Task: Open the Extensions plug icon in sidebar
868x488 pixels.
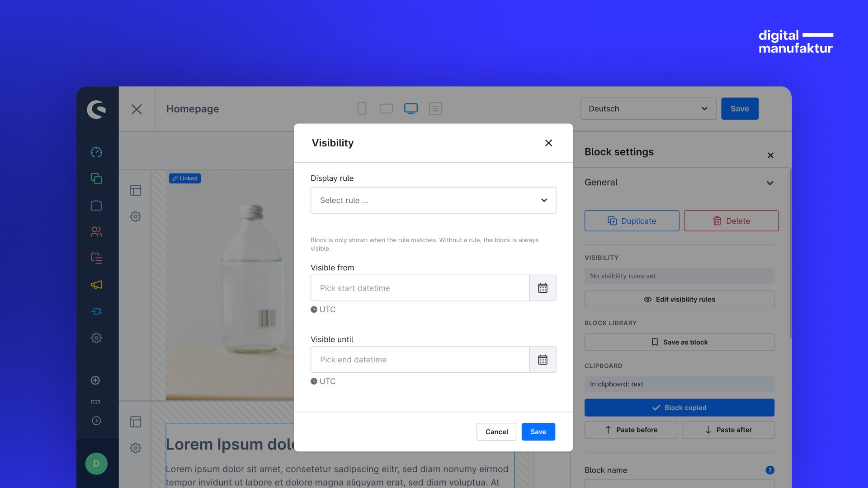Action: coord(96,311)
